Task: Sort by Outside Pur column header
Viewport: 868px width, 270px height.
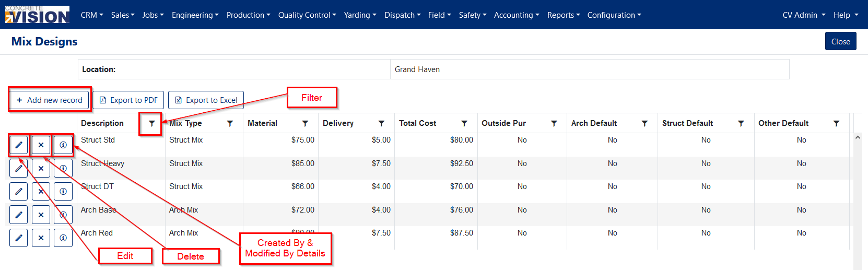Action: pyautogui.click(x=503, y=123)
